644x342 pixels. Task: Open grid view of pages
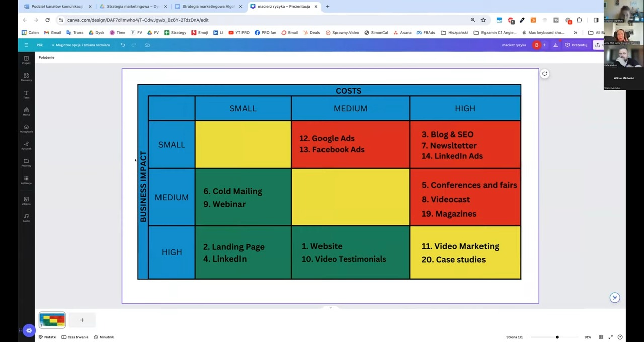(601, 337)
